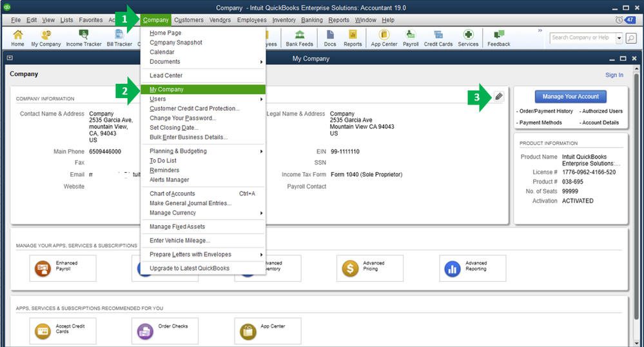Image resolution: width=644 pixels, height=347 pixels.
Task: Click the scrollbar down arrow
Action: [x=637, y=343]
